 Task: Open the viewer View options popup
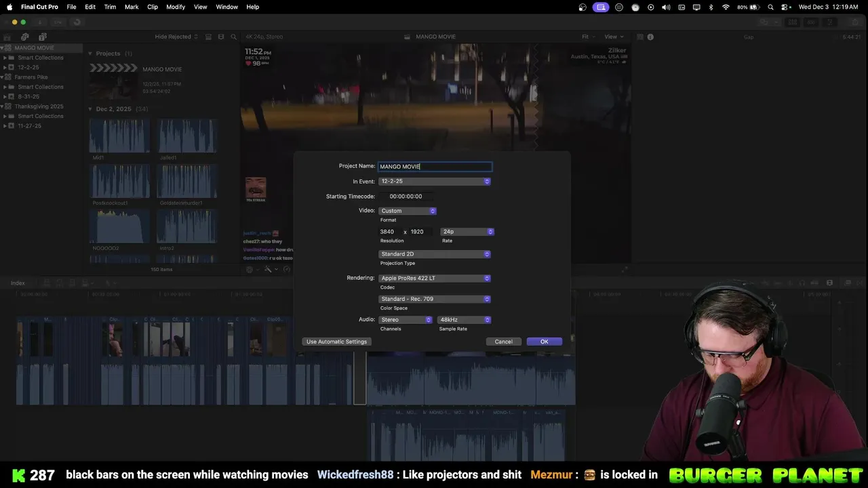pyautogui.click(x=613, y=37)
